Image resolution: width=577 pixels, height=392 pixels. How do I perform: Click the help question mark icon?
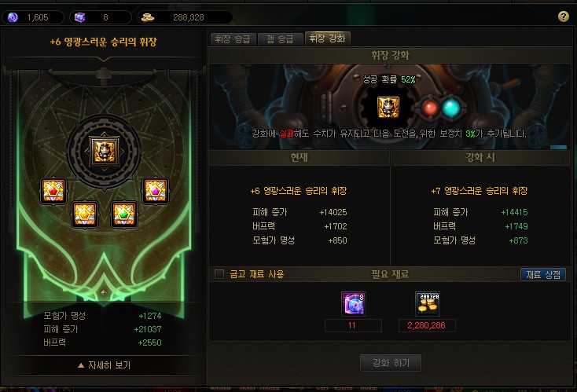click(x=563, y=16)
